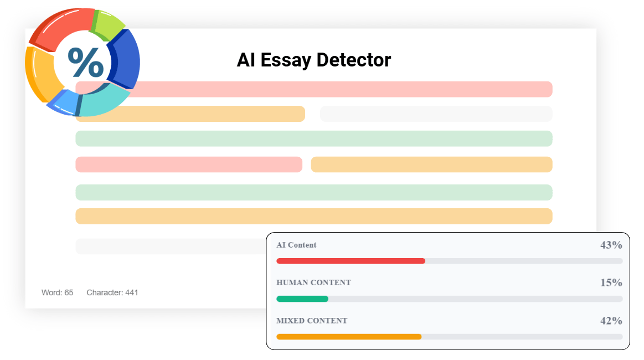Click the AI Content label
The height and width of the screenshot is (360, 644).
pyautogui.click(x=296, y=245)
